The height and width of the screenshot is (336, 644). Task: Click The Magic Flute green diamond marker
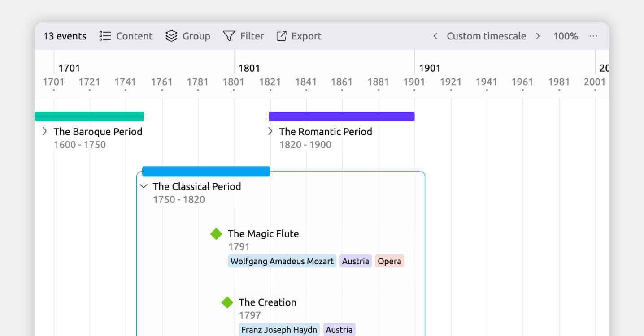(x=216, y=234)
